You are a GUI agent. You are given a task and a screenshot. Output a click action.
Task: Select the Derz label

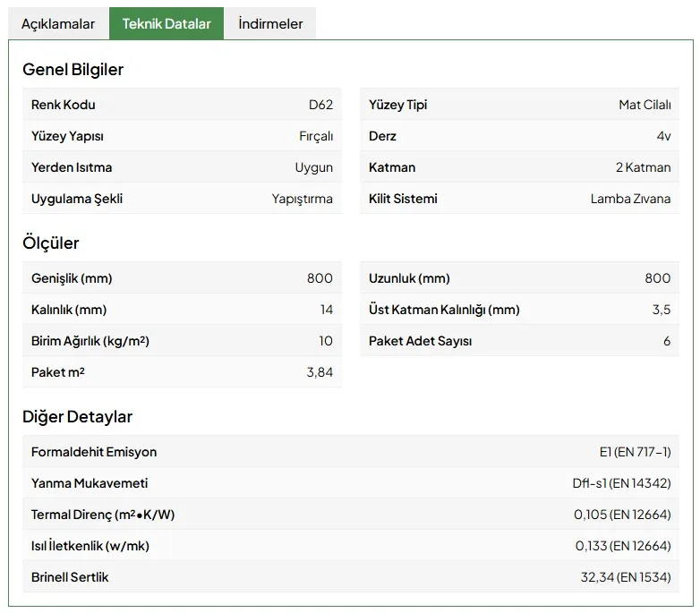[x=382, y=136]
